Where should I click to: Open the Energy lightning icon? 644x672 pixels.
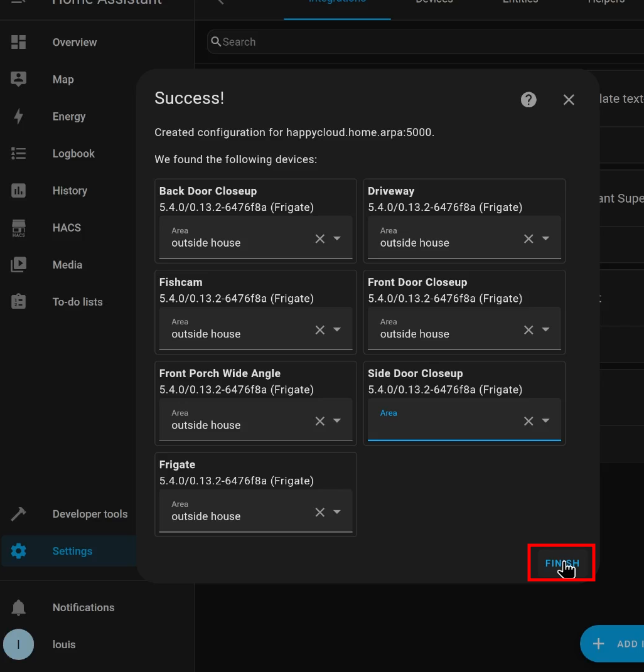tap(18, 116)
